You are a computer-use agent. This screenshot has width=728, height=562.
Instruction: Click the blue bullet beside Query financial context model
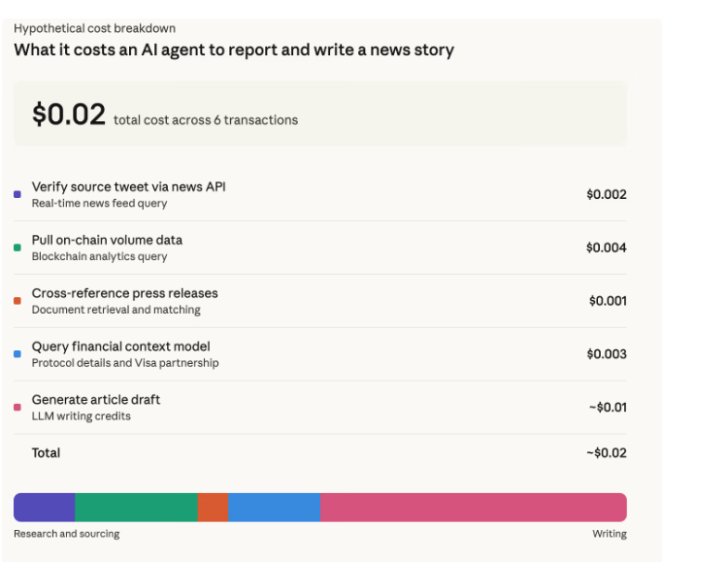[17, 354]
